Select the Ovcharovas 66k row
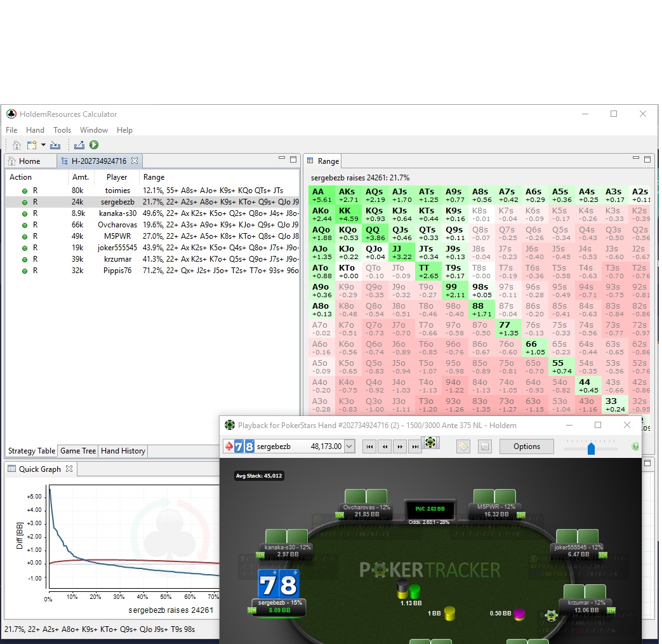 click(x=152, y=225)
